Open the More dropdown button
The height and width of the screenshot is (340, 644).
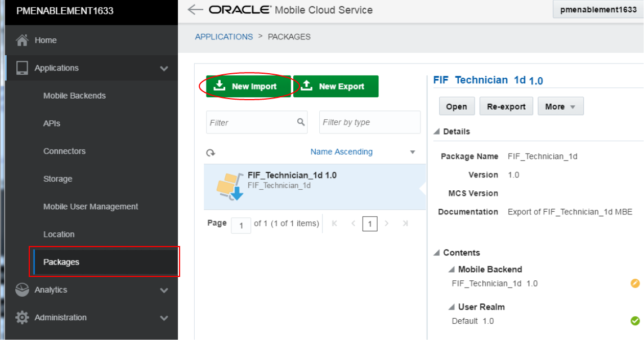[x=560, y=106]
